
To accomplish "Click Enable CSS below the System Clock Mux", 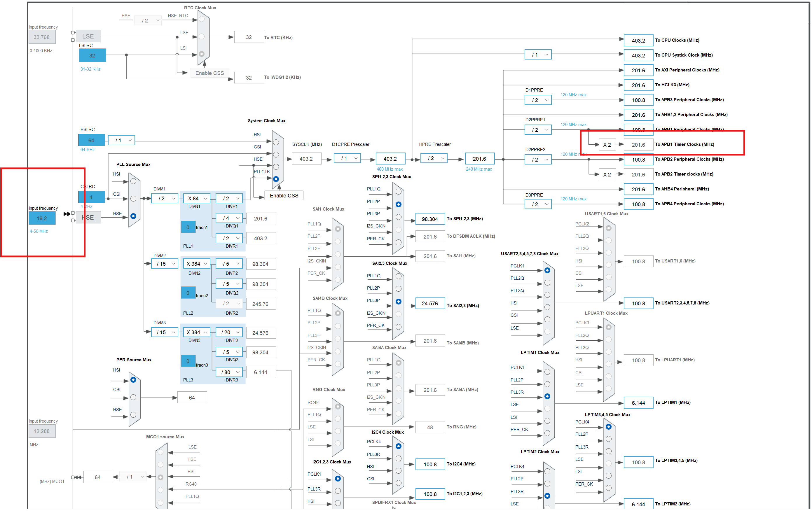I will [x=284, y=195].
